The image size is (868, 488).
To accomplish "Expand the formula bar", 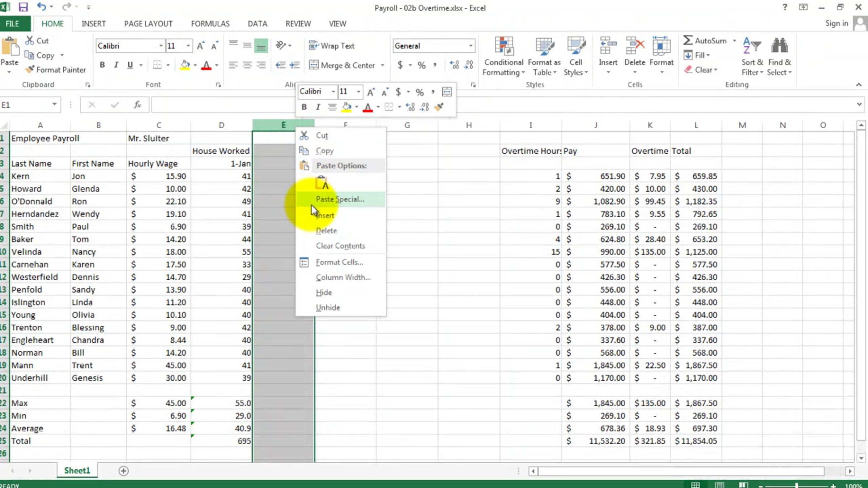I will (859, 104).
